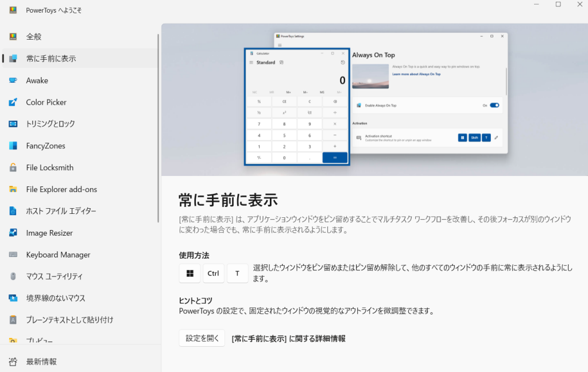The height and width of the screenshot is (372, 588).
Task: Click the Color Picker eyedropper icon
Action: [13, 102]
